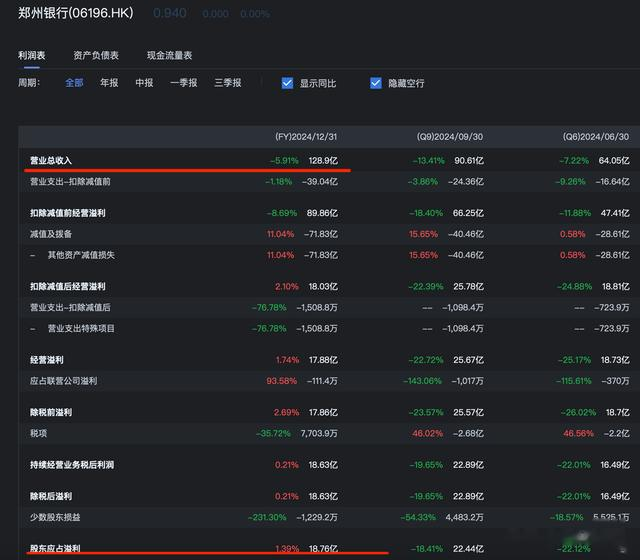Image resolution: width=640 pixels, height=560 pixels.
Task: Click the (FY)2024/12/31 column header
Action: pos(312,136)
